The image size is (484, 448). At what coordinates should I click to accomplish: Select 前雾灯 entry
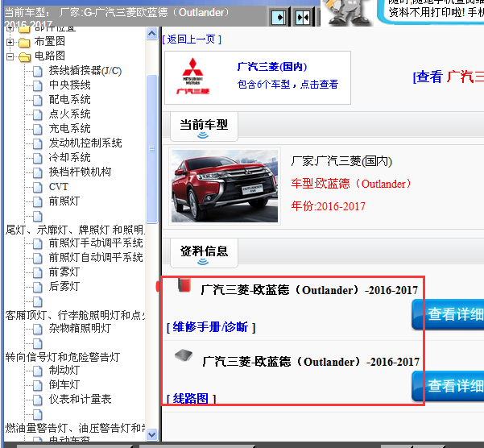(64, 272)
